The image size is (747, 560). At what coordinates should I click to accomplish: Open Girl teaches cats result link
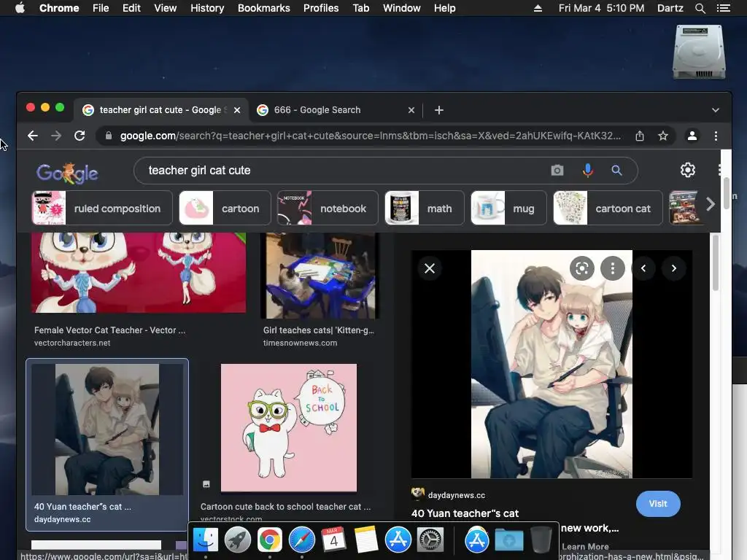click(319, 330)
